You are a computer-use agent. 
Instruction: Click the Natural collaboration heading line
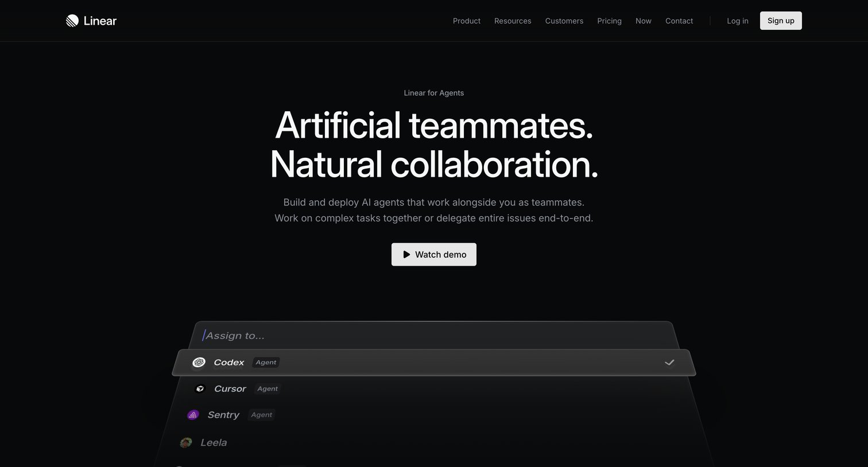[434, 164]
